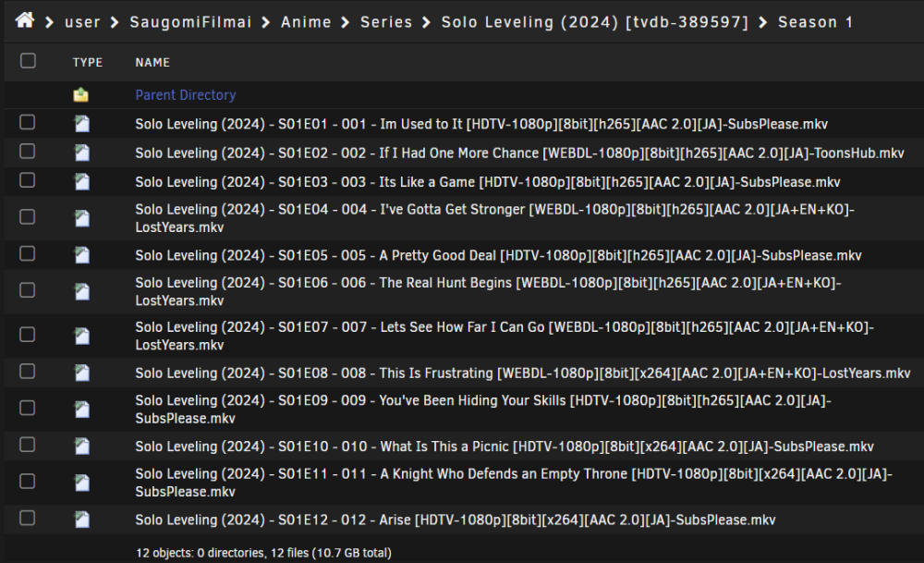Check the box for S01E04 I've Gotta Get Stronger
The width and height of the screenshot is (924, 563).
pos(27,217)
